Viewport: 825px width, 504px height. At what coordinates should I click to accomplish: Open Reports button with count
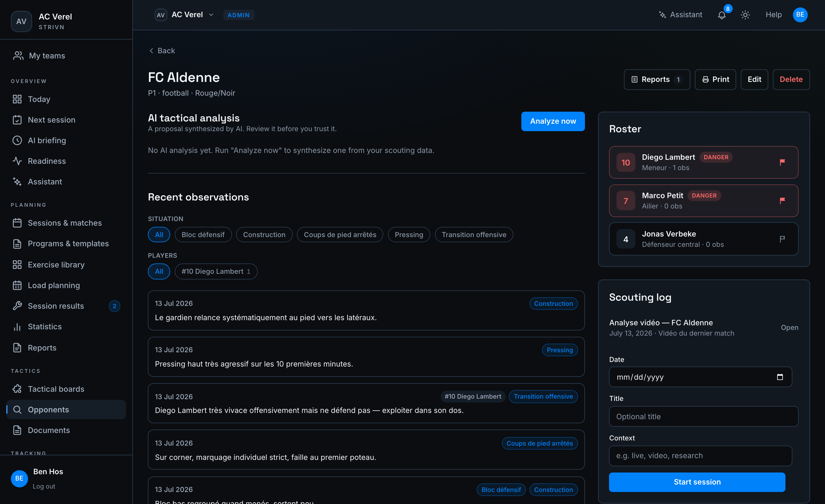pyautogui.click(x=657, y=79)
